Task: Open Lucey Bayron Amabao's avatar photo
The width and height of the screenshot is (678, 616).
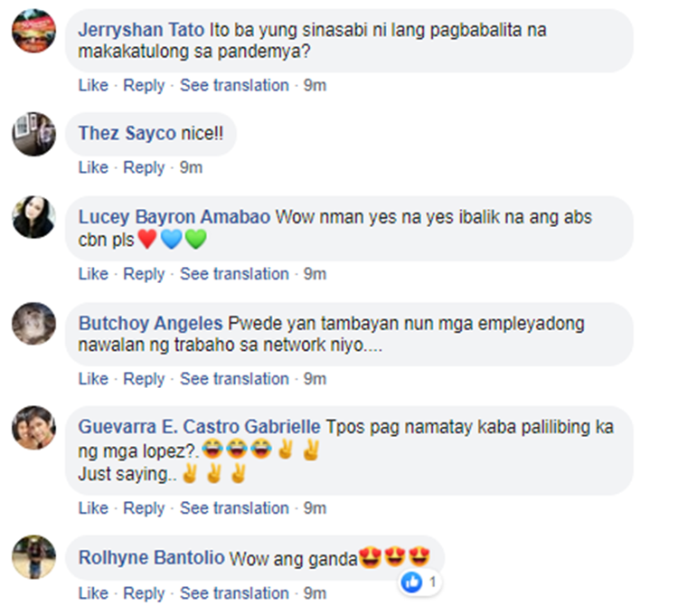Action: (x=33, y=217)
